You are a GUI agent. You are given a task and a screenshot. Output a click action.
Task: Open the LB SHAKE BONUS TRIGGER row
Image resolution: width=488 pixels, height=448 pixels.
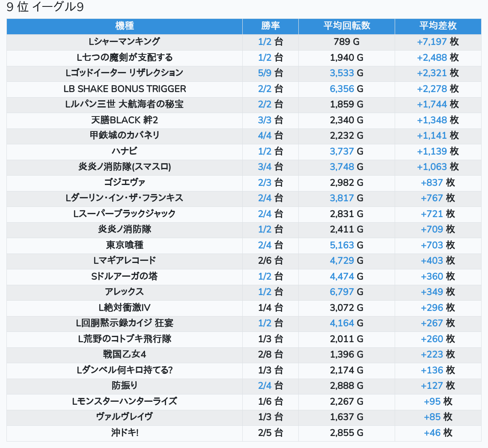(x=125, y=89)
